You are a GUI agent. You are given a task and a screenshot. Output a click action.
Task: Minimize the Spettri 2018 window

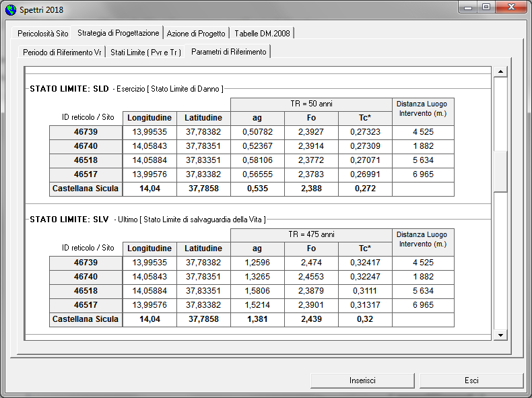click(x=468, y=7)
